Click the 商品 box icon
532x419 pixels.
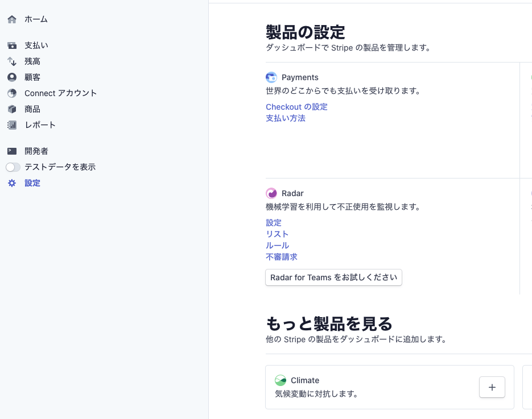point(12,109)
